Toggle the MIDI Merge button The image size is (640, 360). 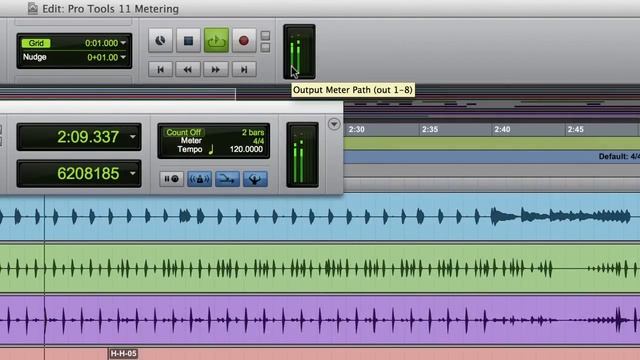click(227, 179)
